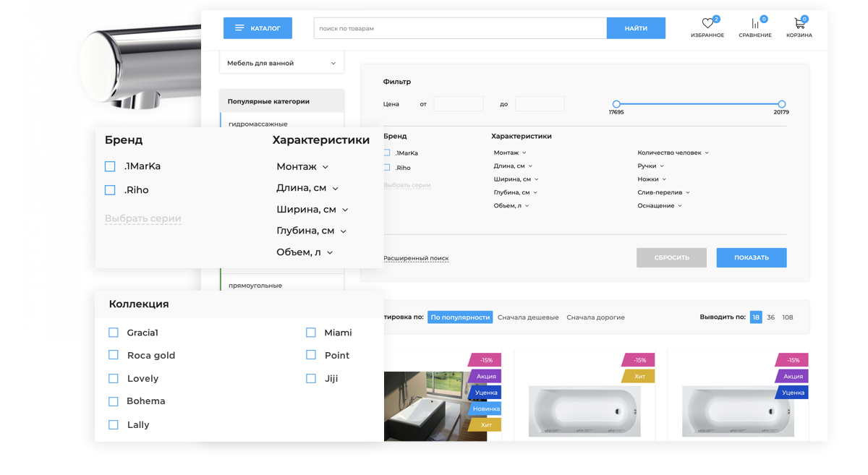Enable the Miami collection checkbox
The image size is (868, 475).
point(311,333)
